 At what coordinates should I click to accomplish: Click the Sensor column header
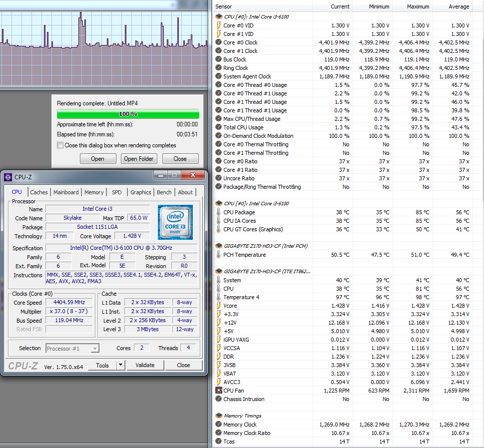(262, 6)
